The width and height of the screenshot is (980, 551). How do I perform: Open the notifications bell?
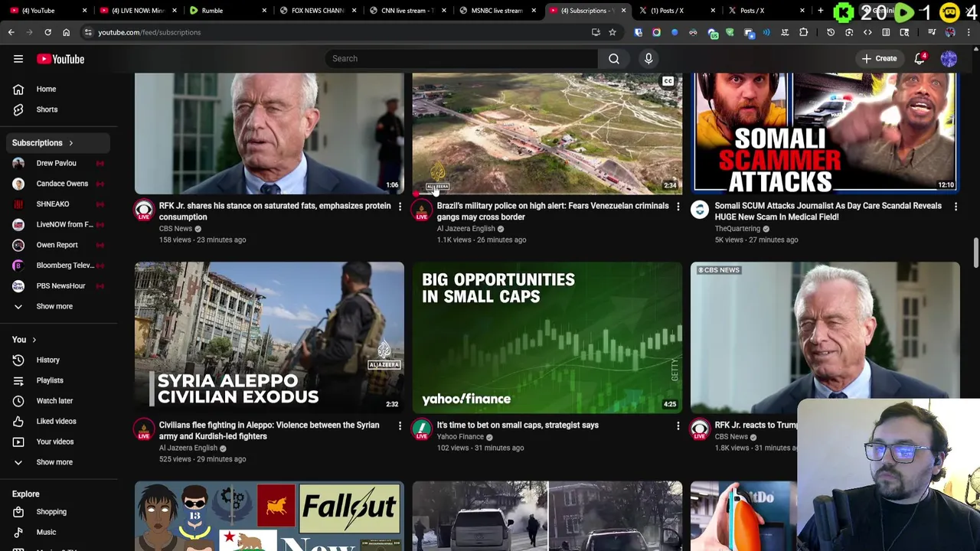click(x=920, y=59)
